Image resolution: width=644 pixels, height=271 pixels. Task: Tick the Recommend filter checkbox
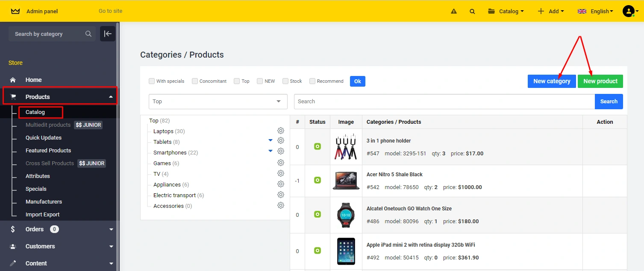click(312, 81)
